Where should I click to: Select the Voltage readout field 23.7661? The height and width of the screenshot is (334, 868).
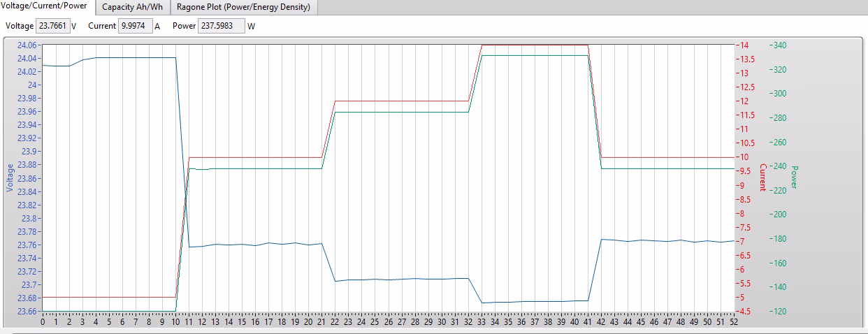tap(52, 26)
